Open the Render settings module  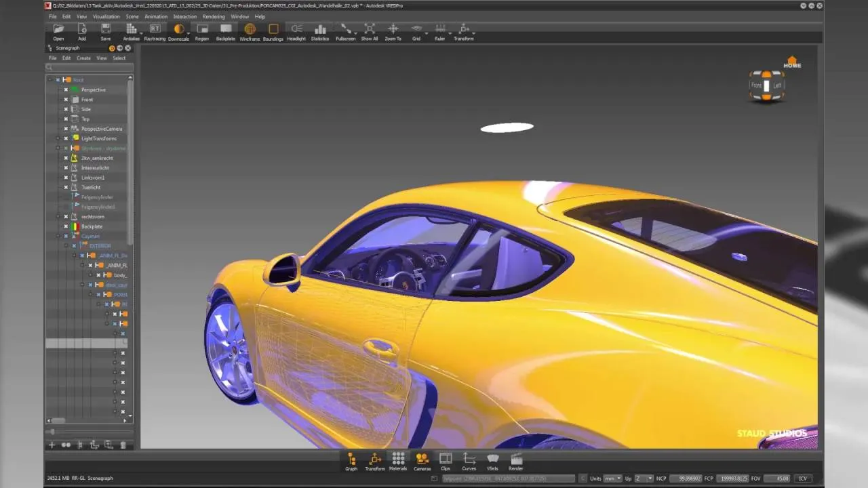coord(516,461)
